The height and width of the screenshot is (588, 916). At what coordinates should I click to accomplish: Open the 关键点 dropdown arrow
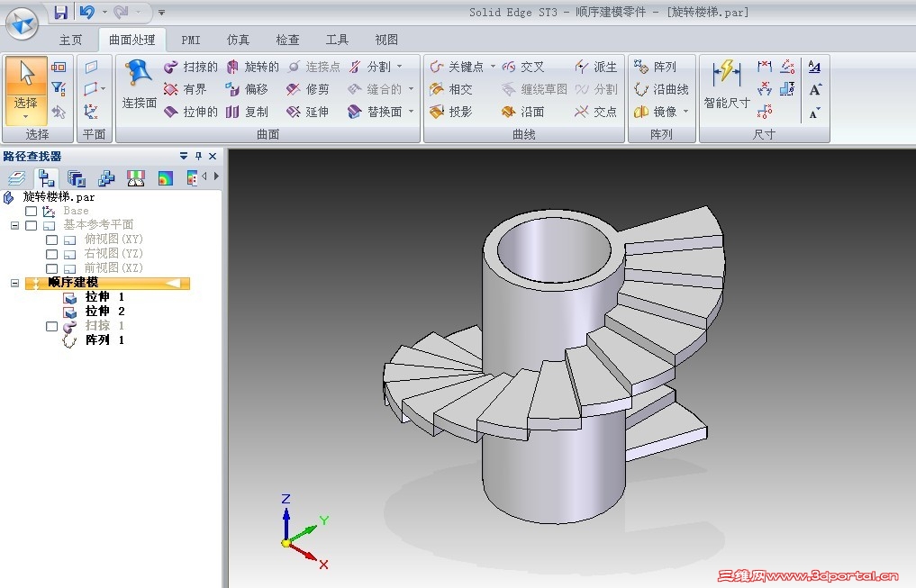coord(493,67)
